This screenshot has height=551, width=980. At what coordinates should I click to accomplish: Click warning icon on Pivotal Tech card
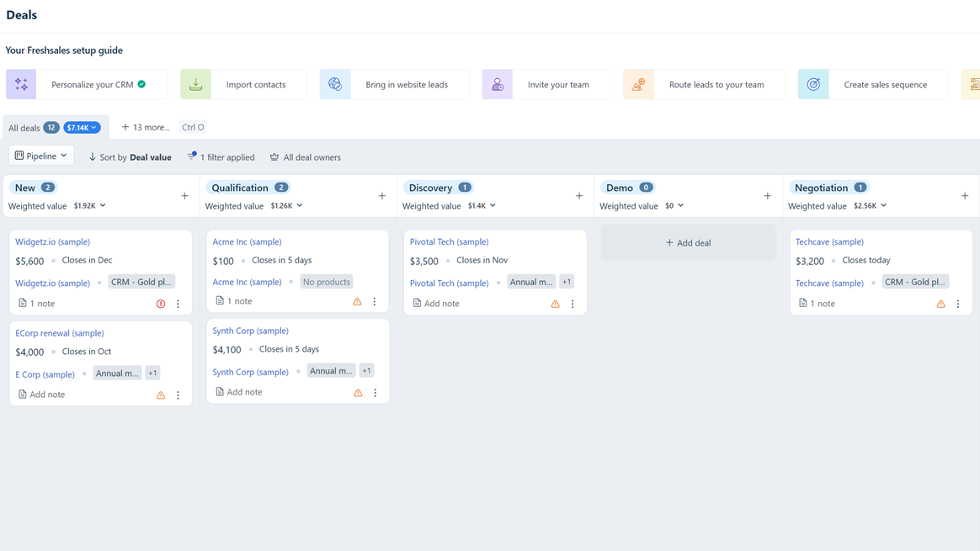pos(555,305)
